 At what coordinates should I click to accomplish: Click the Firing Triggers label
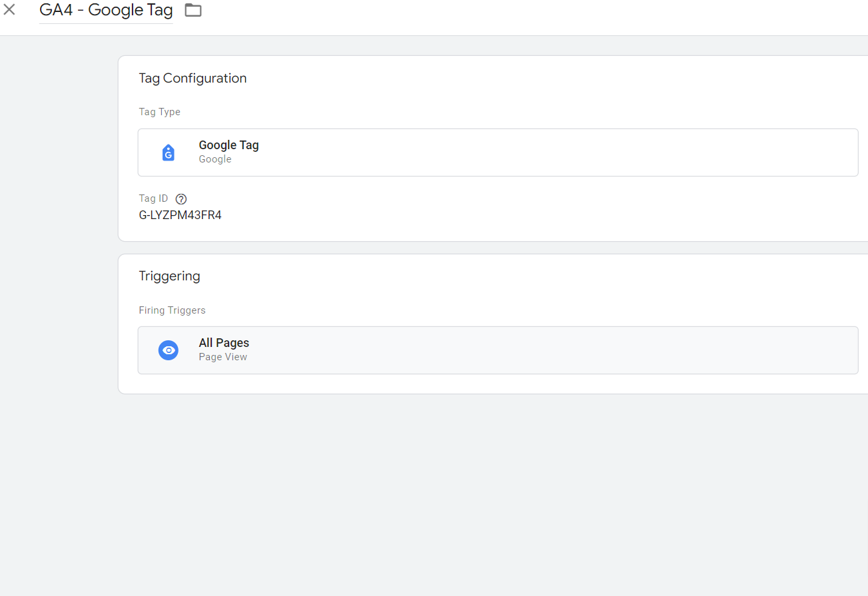(172, 310)
